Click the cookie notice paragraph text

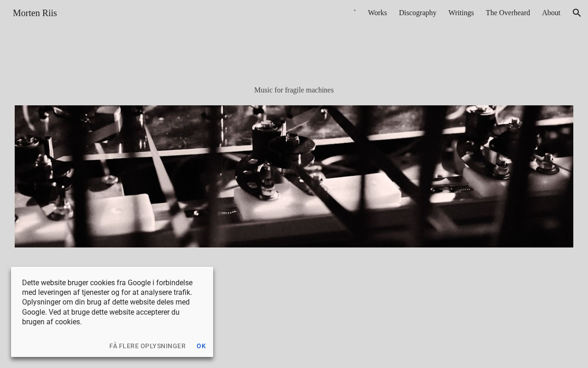pyautogui.click(x=107, y=302)
